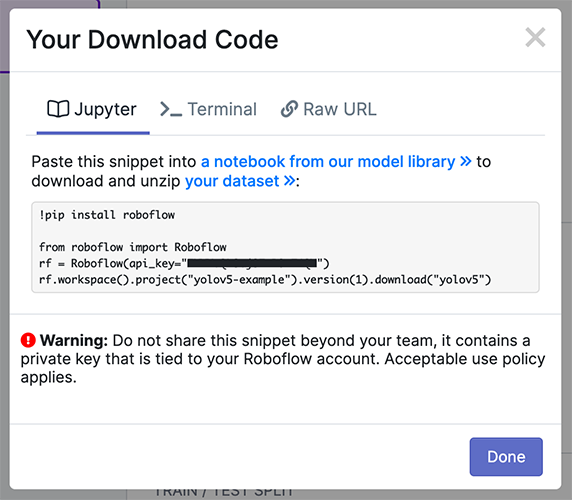Click the rf.workspace().project download line

[x=265, y=280]
